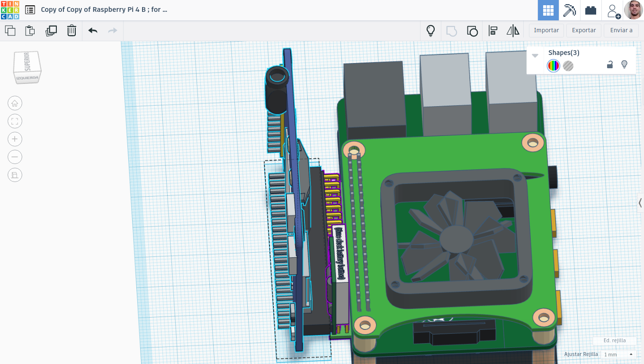Image resolution: width=644 pixels, height=364 pixels.
Task: Switch to Blocks pickaxe mode
Action: point(570,10)
